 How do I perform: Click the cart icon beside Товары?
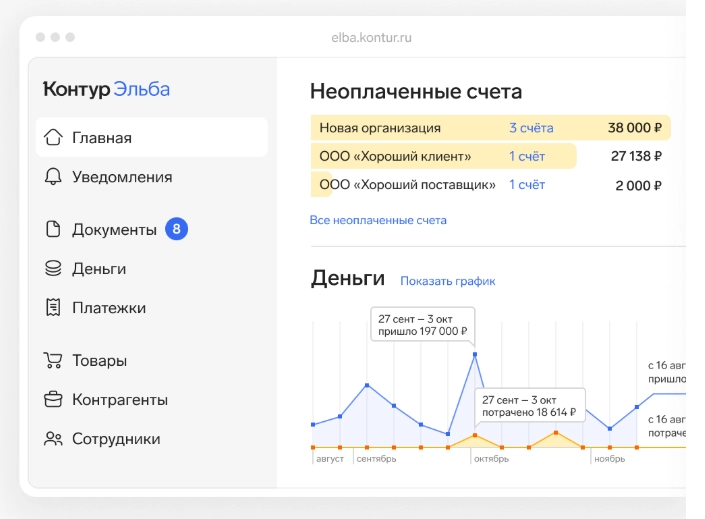pos(53,361)
